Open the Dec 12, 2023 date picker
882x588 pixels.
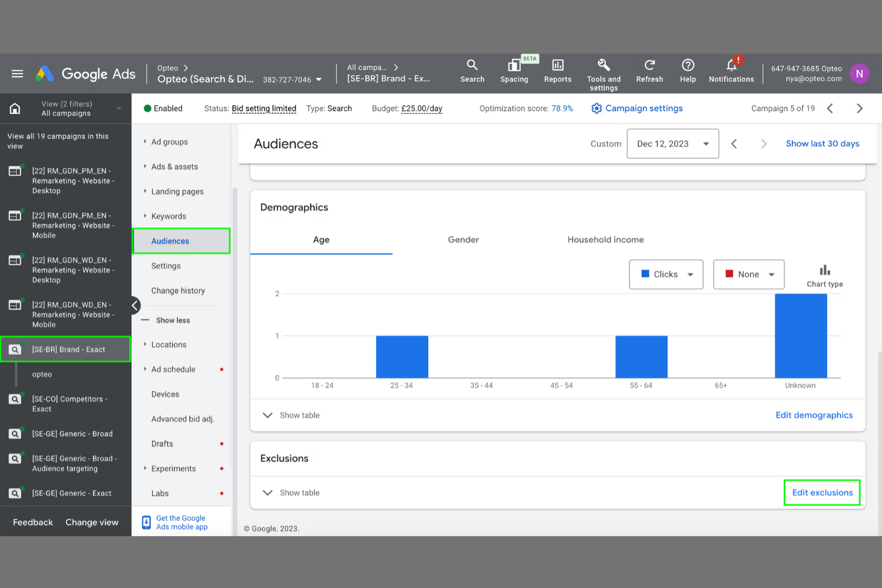672,144
